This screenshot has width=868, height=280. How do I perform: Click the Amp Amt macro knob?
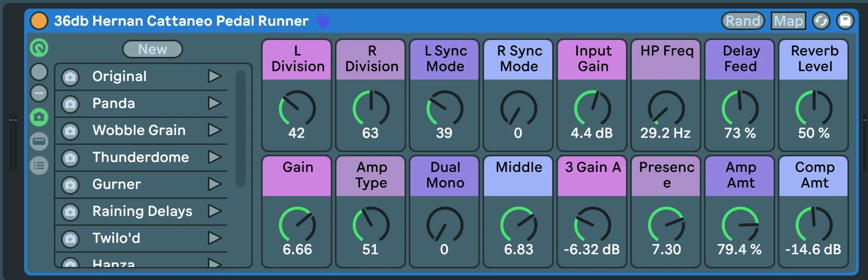coord(740,225)
